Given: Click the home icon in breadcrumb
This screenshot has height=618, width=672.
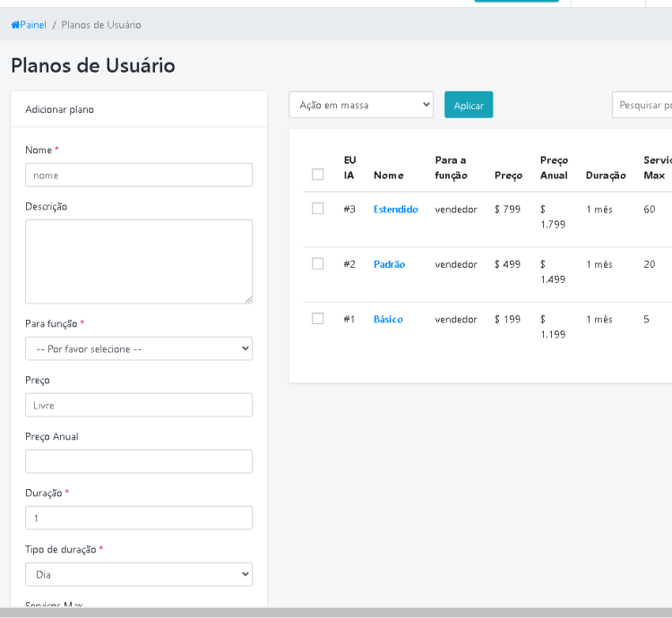Looking at the screenshot, I should 15,25.
